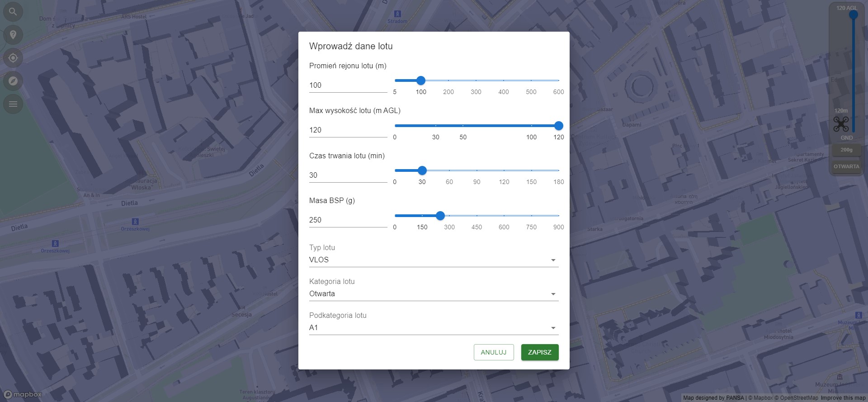The width and height of the screenshot is (868, 402).
Task: Open the Kategoria lotu dropdown arrow
Action: (x=553, y=294)
